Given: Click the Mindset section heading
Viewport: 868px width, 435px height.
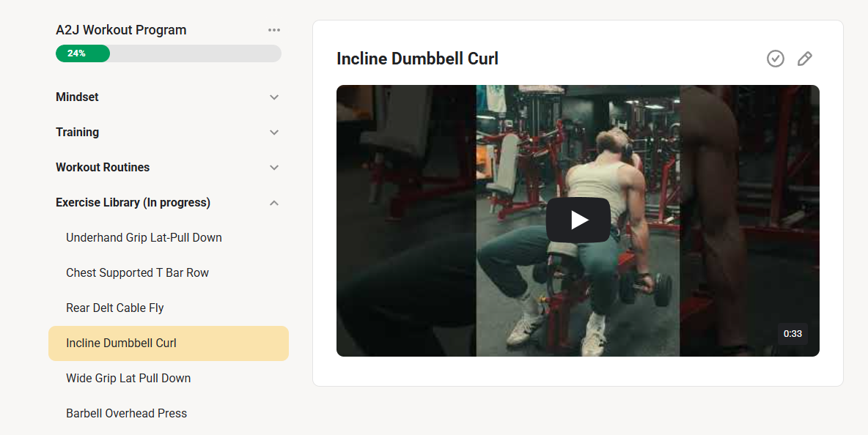Looking at the screenshot, I should (77, 97).
